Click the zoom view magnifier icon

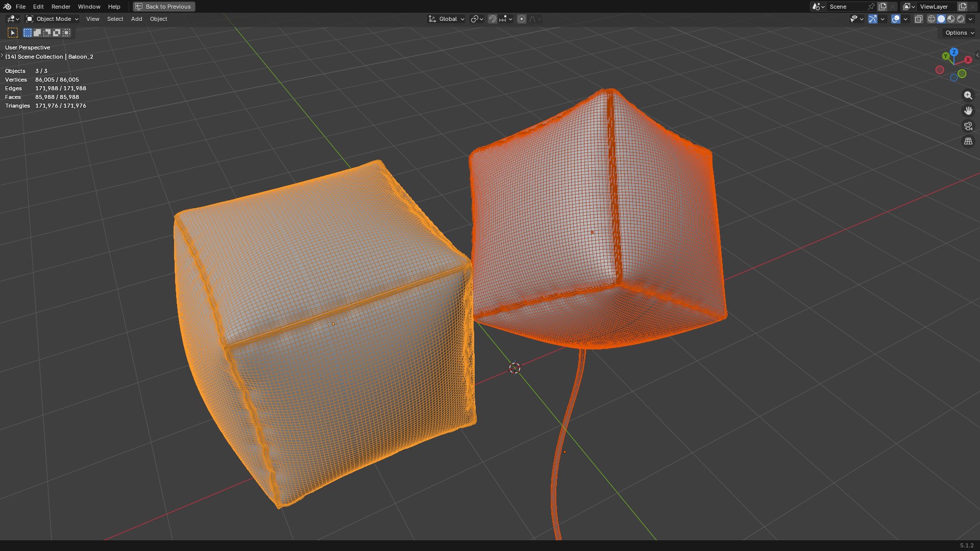[968, 95]
